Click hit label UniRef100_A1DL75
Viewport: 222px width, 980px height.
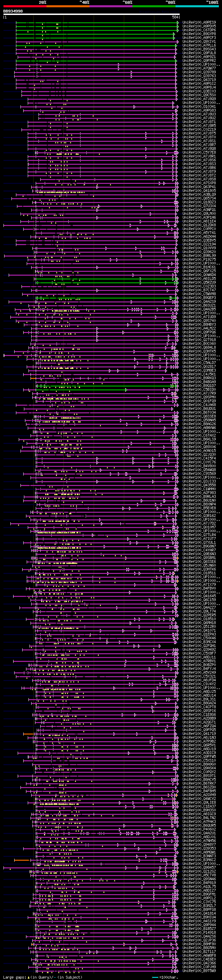pyautogui.click(x=199, y=887)
